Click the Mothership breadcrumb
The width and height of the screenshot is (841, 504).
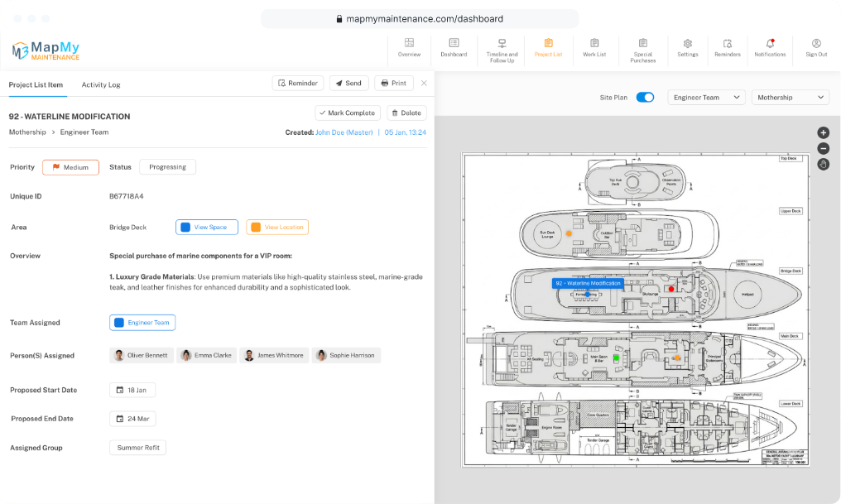tap(27, 132)
